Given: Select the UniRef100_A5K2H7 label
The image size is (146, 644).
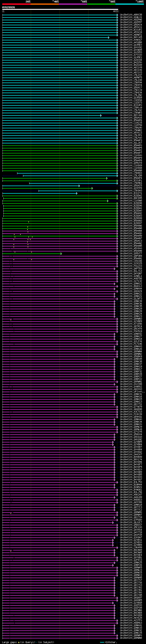Looking at the screenshot, I should tap(131, 495).
